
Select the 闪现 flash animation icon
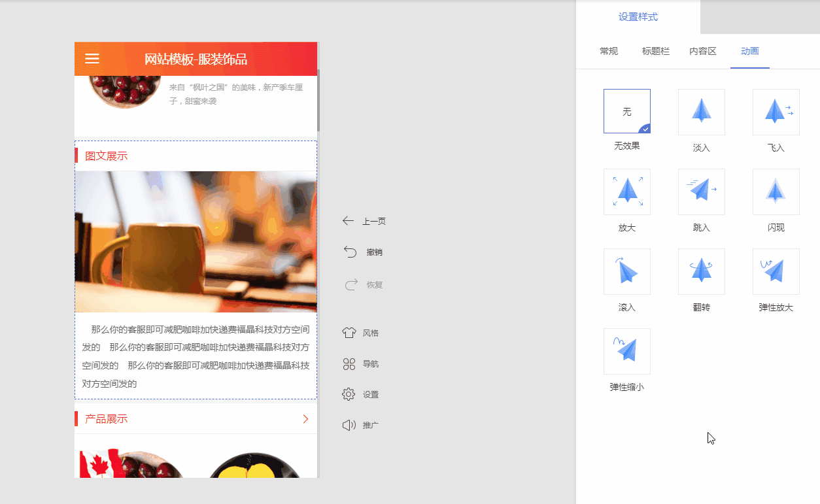tap(776, 192)
